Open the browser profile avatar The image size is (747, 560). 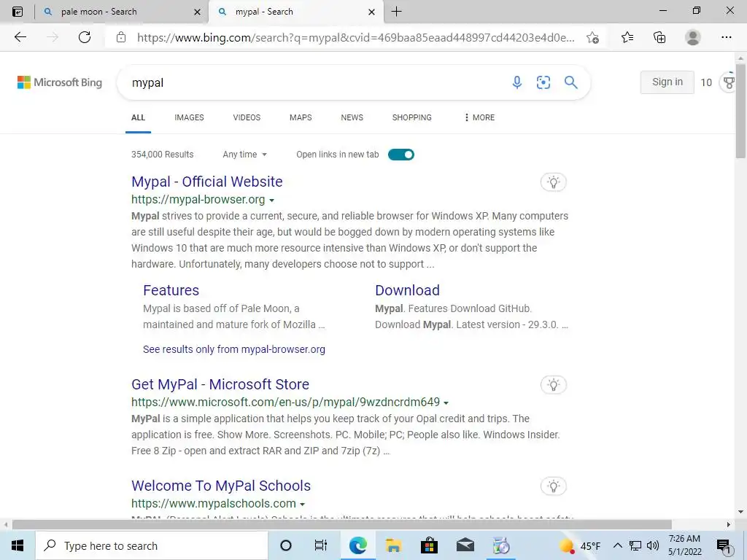click(x=693, y=37)
